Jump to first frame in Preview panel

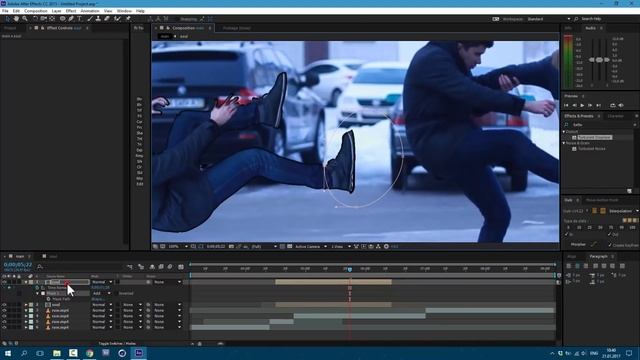pos(566,105)
